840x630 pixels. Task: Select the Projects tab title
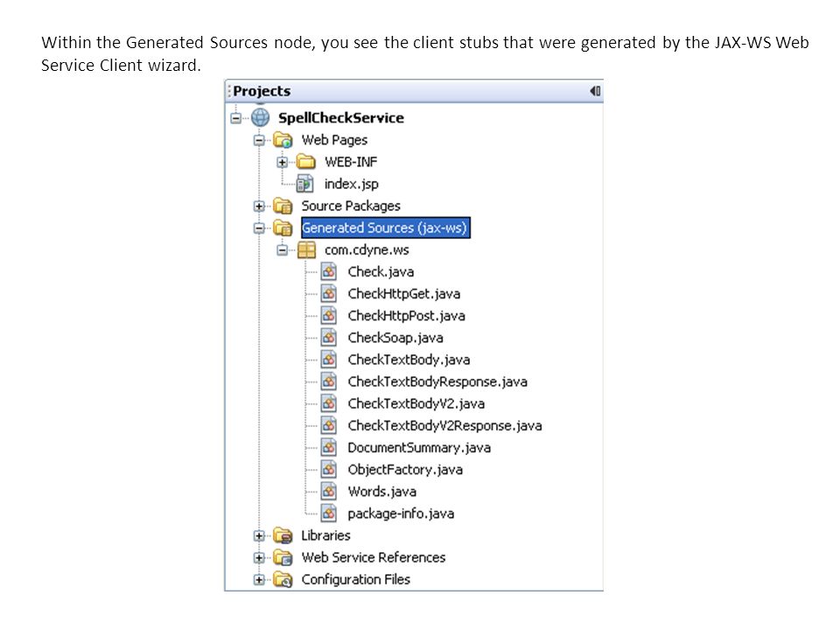click(262, 91)
